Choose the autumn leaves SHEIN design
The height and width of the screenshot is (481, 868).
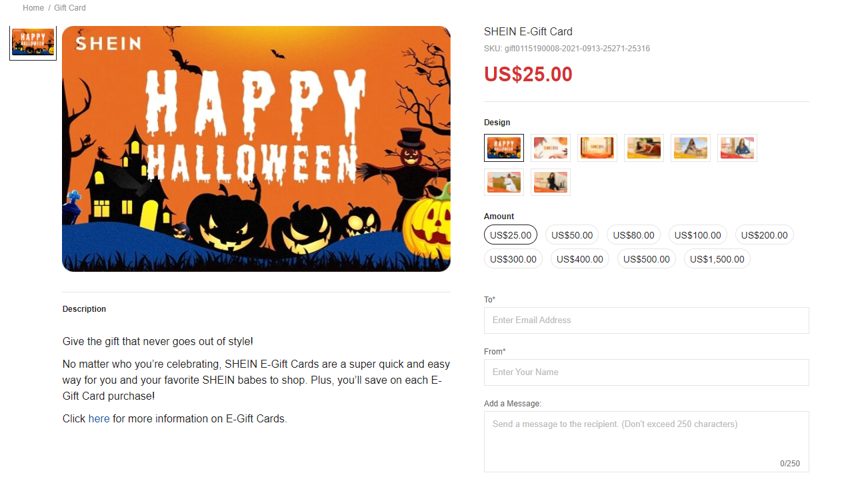(551, 148)
